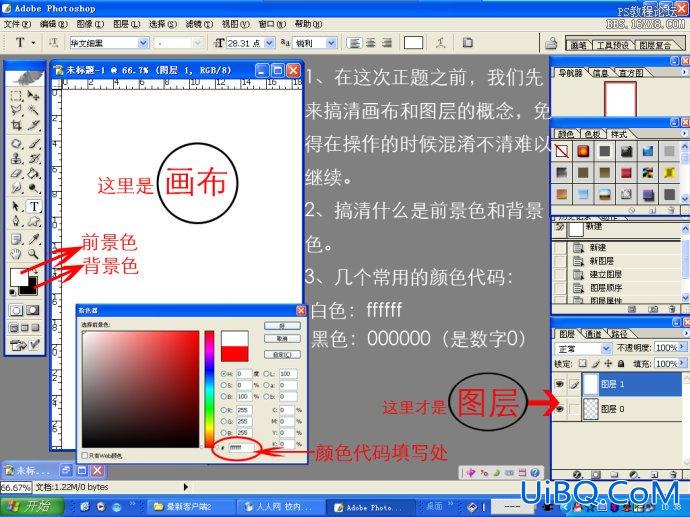This screenshot has height=517, width=690.
Task: Open the character palette toggle icon
Action: [467, 43]
